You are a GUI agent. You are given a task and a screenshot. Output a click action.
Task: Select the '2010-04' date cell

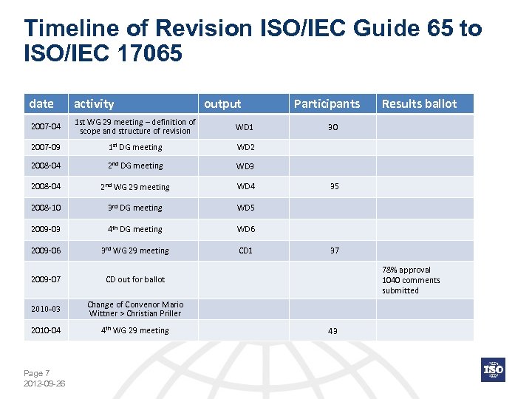pyautogui.click(x=46, y=330)
